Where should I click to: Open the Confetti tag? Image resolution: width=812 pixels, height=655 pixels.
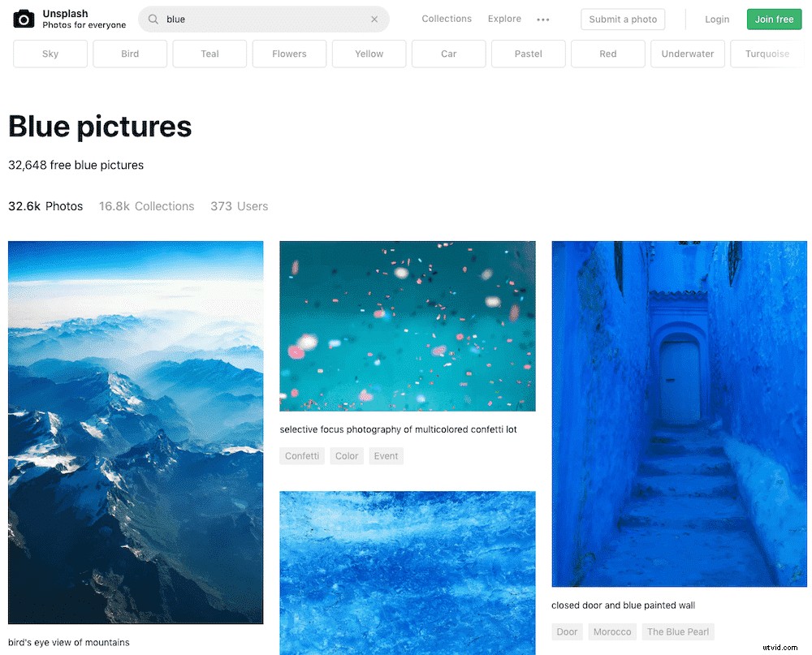301,455
